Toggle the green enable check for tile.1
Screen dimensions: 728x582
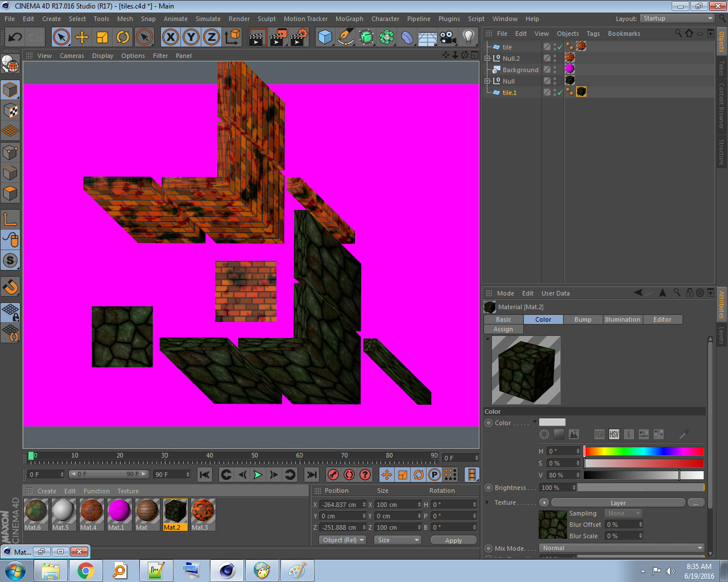[x=560, y=93]
